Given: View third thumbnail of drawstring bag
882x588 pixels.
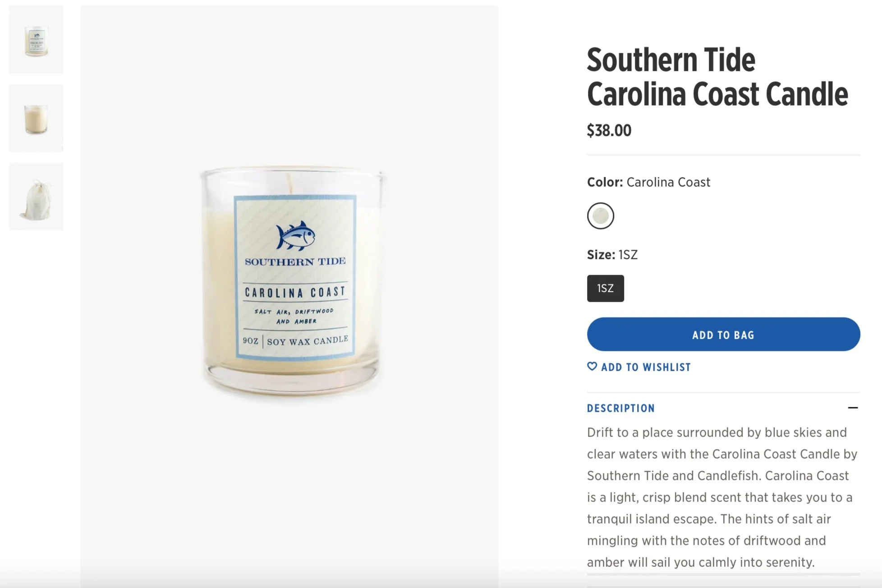Looking at the screenshot, I should point(36,197).
